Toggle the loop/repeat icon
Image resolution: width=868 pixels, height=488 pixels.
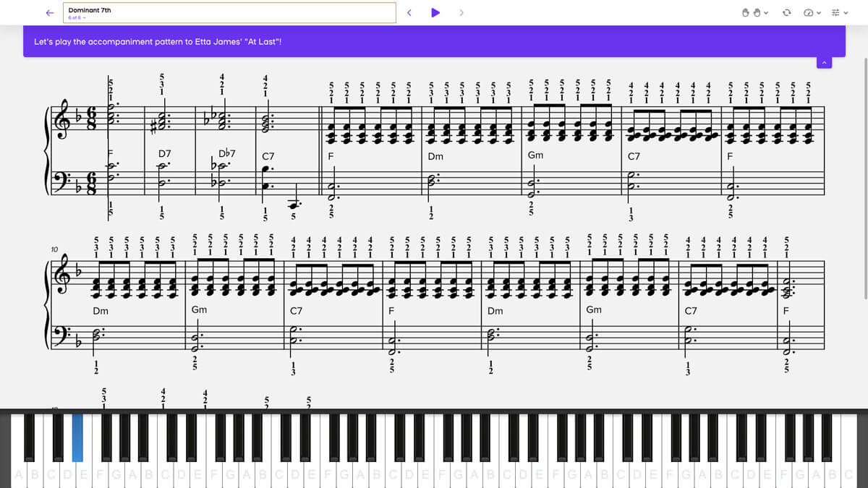click(x=787, y=13)
